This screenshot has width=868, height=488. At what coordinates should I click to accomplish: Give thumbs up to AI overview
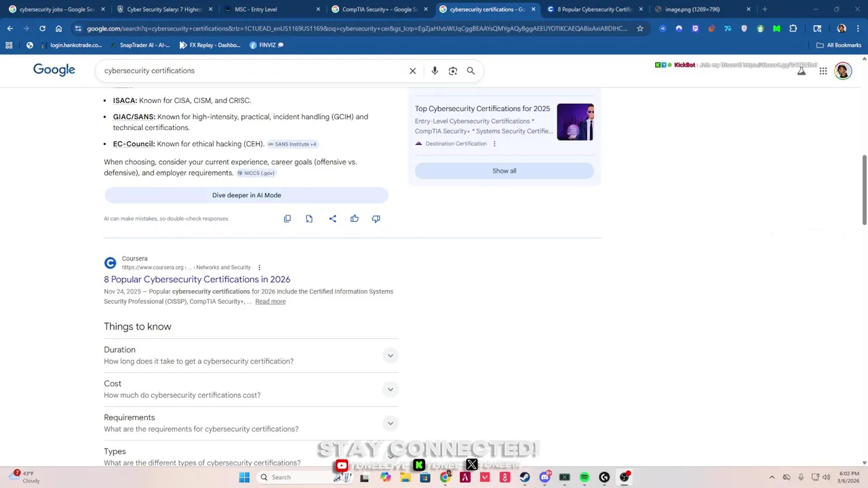click(x=354, y=218)
